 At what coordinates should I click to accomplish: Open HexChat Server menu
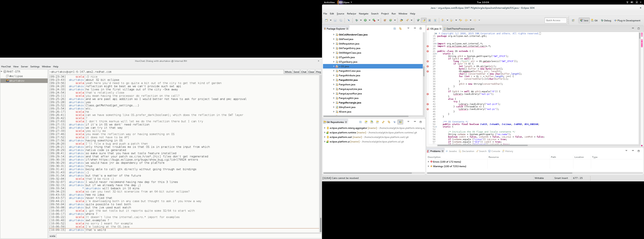pyautogui.click(x=24, y=67)
